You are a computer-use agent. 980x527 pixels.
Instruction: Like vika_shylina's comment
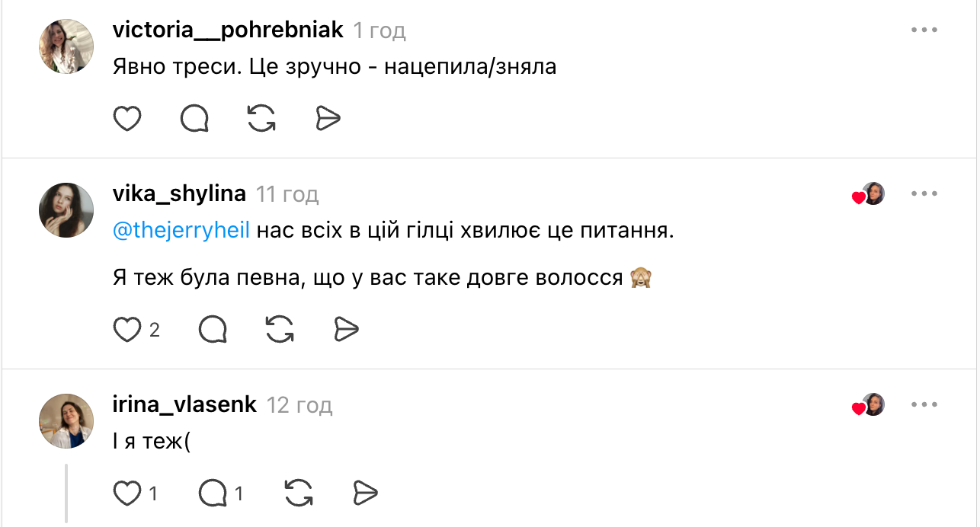[x=127, y=330]
